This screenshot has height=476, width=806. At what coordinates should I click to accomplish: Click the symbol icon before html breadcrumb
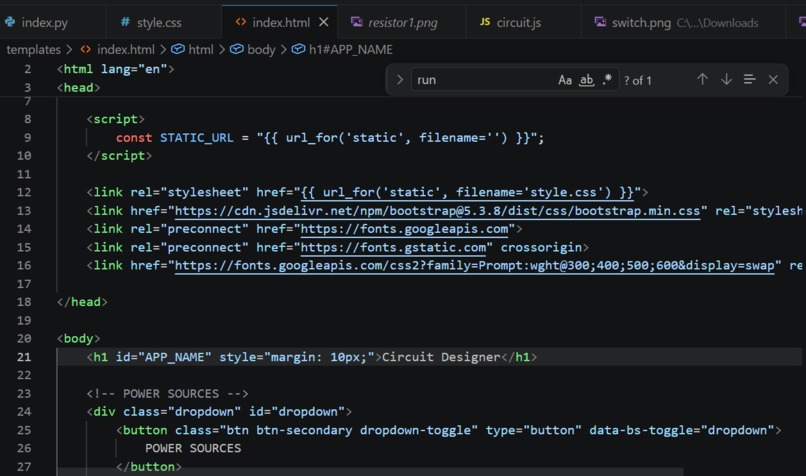point(178,49)
